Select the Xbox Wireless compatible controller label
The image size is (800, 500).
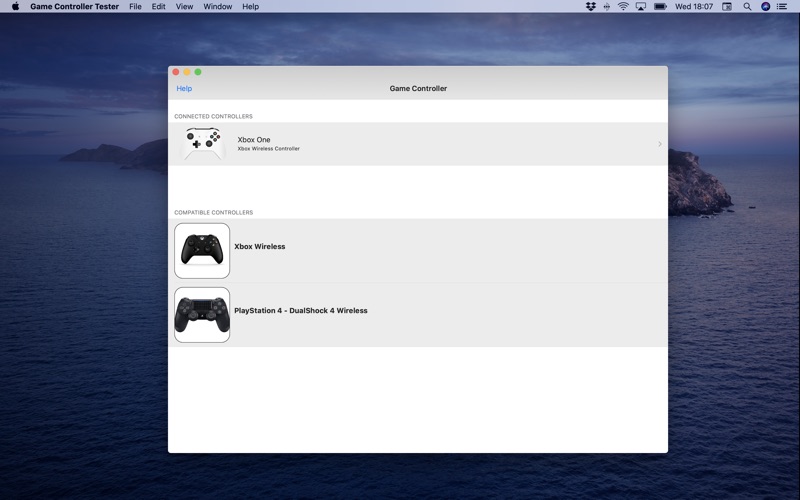point(259,246)
